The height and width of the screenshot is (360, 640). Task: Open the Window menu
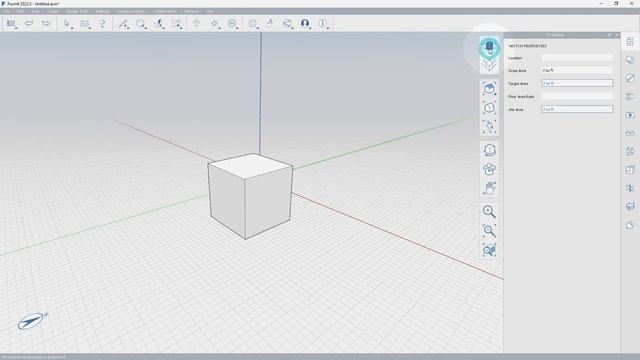click(191, 11)
